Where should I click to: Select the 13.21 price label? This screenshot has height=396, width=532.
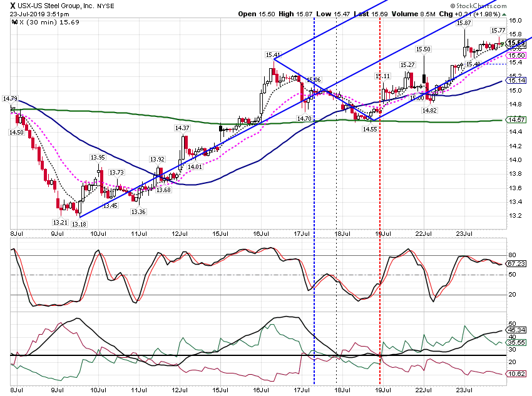[60, 223]
